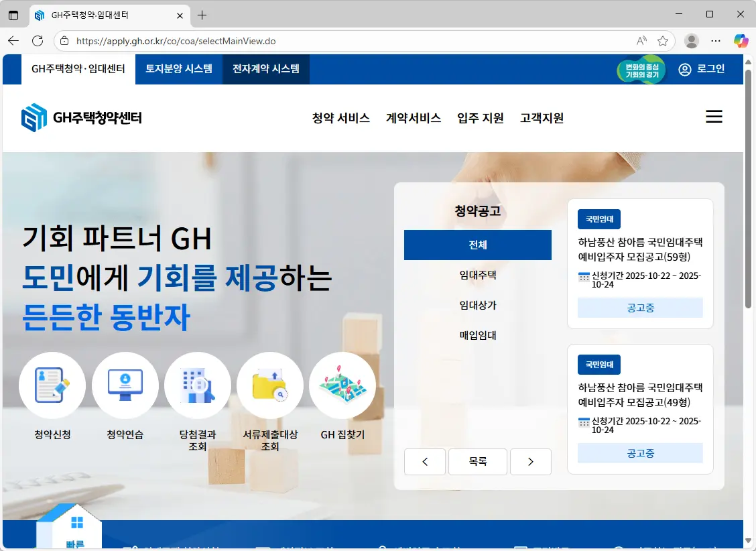Refresh the page with the reload icon
The height and width of the screenshot is (551, 756).
[37, 40]
